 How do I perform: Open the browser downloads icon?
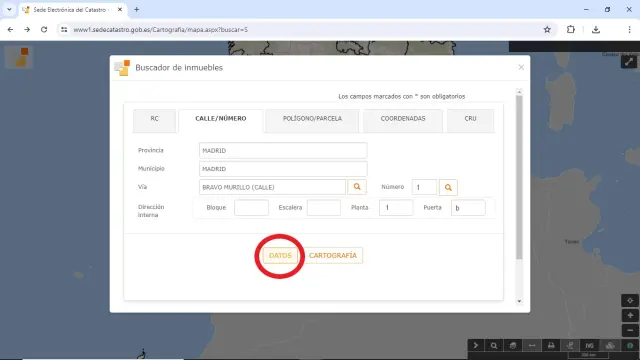pos(596,29)
